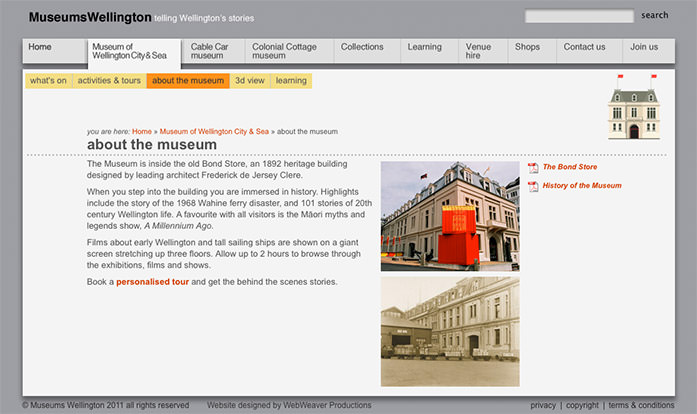Click '© Museums Wellington 2011 all rights reserved'
This screenshot has height=414, width=697.
tap(106, 405)
